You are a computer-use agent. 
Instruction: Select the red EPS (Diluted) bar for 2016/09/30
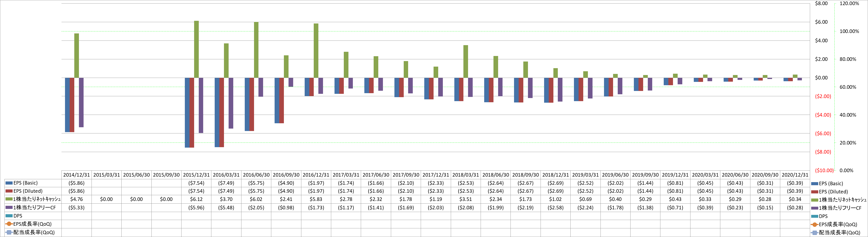282,100
